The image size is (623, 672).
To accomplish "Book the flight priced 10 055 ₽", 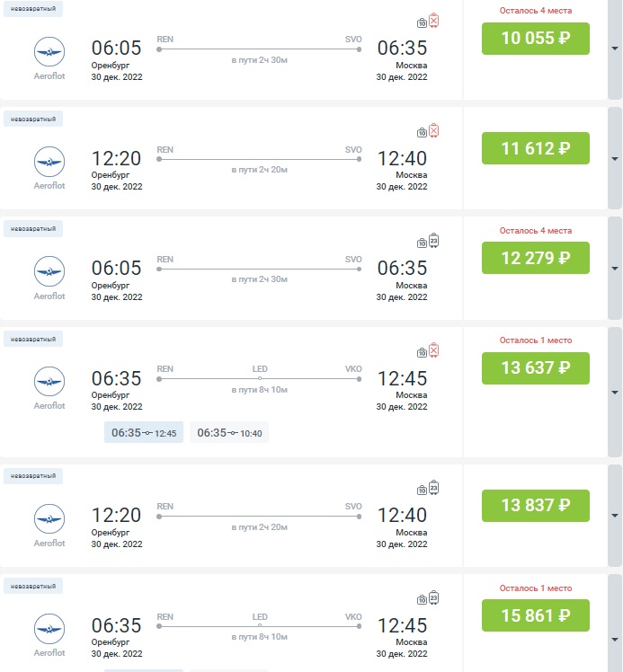I will click(x=535, y=39).
